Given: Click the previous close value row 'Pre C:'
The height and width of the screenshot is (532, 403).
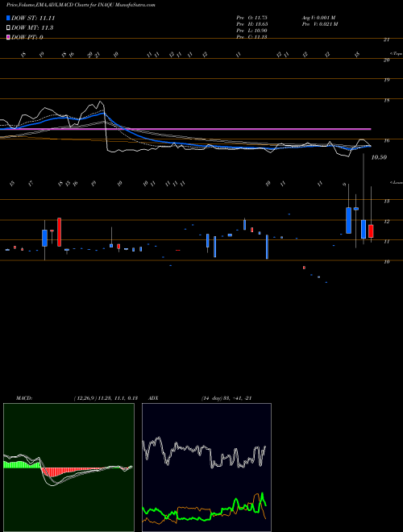Looking at the screenshot, I should tap(252, 37).
